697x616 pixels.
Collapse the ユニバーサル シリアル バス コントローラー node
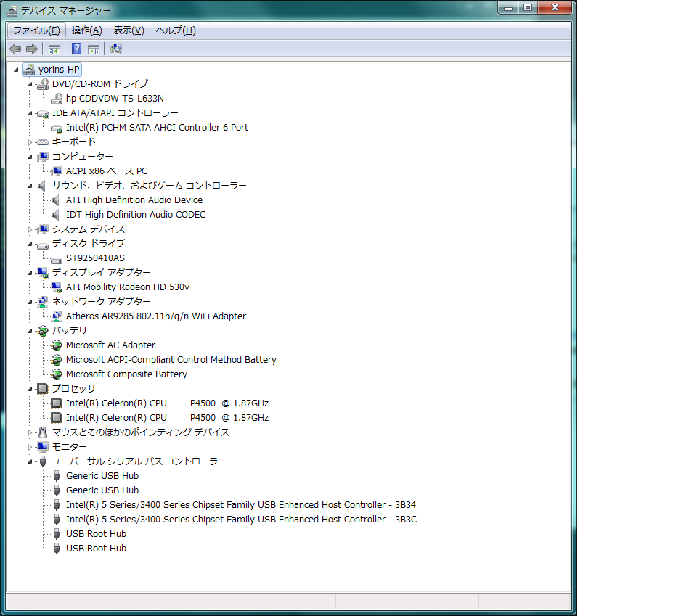tap(30, 462)
